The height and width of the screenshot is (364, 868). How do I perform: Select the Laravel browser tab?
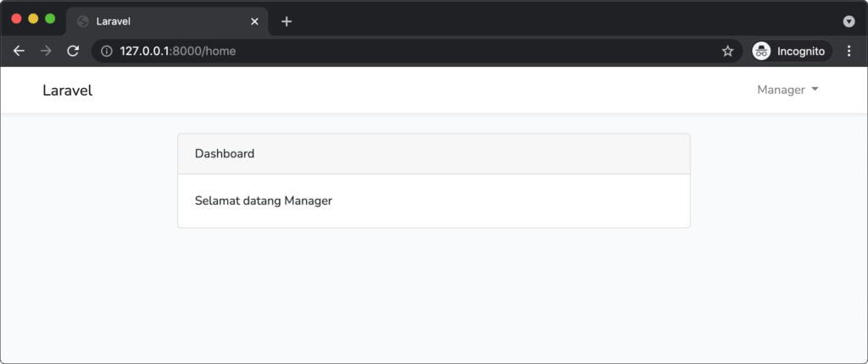[167, 21]
